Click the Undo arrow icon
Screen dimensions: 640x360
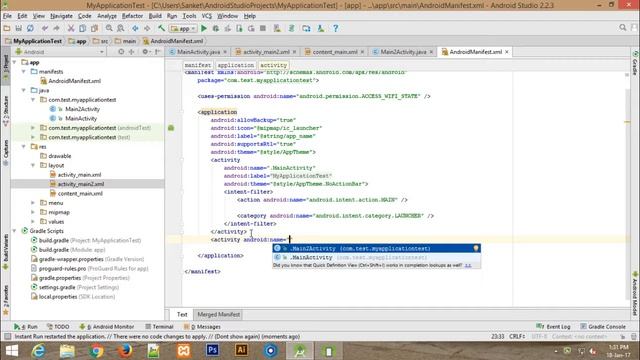44,29
